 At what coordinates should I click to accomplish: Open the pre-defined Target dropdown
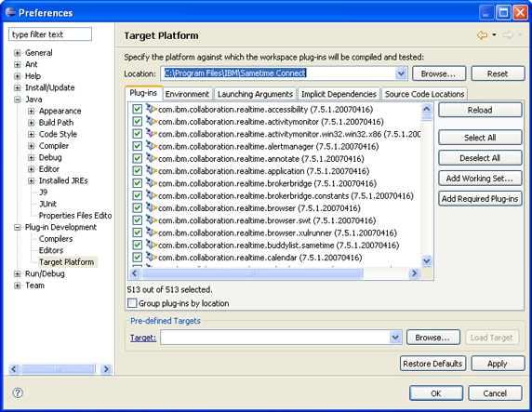395,338
